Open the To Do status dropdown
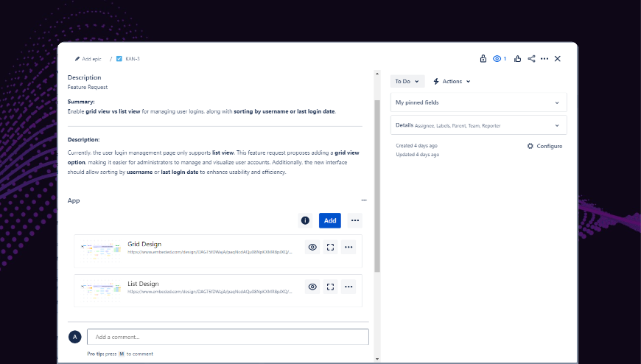 point(407,81)
